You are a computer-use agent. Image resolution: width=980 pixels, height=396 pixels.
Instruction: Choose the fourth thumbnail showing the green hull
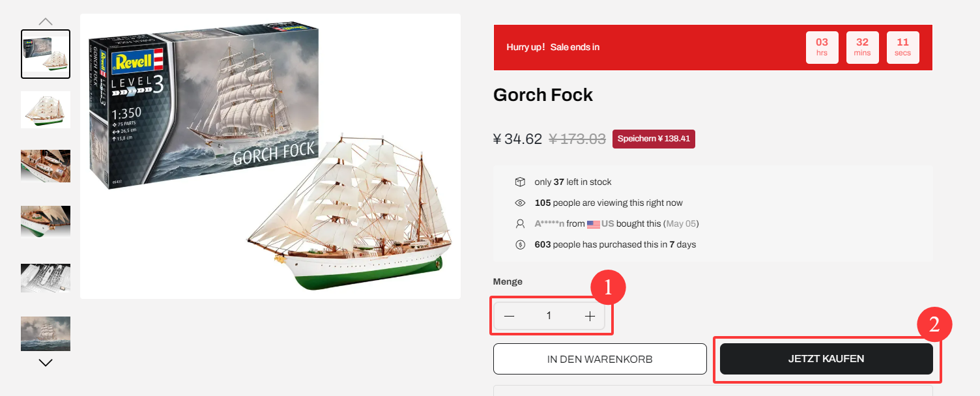(x=46, y=221)
